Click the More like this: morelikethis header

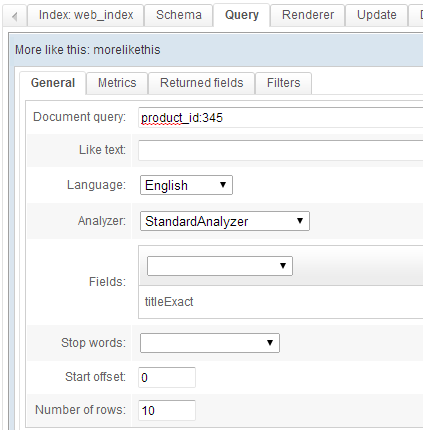[88, 50]
